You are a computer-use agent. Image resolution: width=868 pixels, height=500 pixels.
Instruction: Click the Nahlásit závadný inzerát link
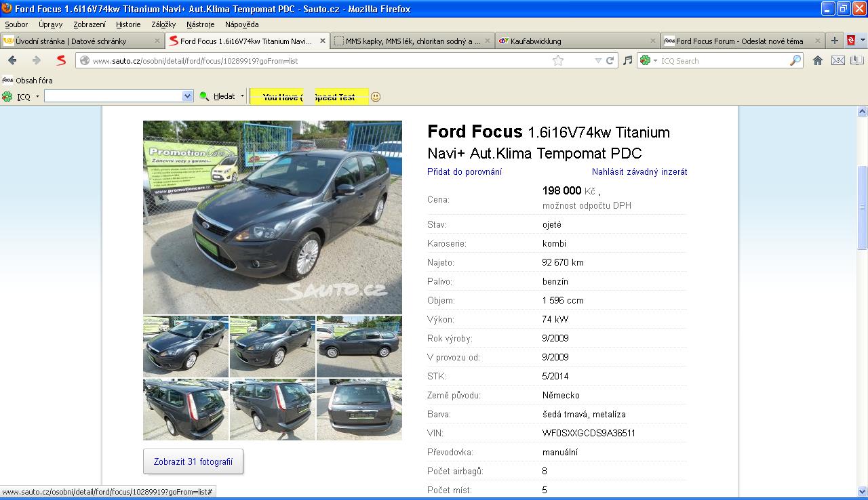[639, 172]
